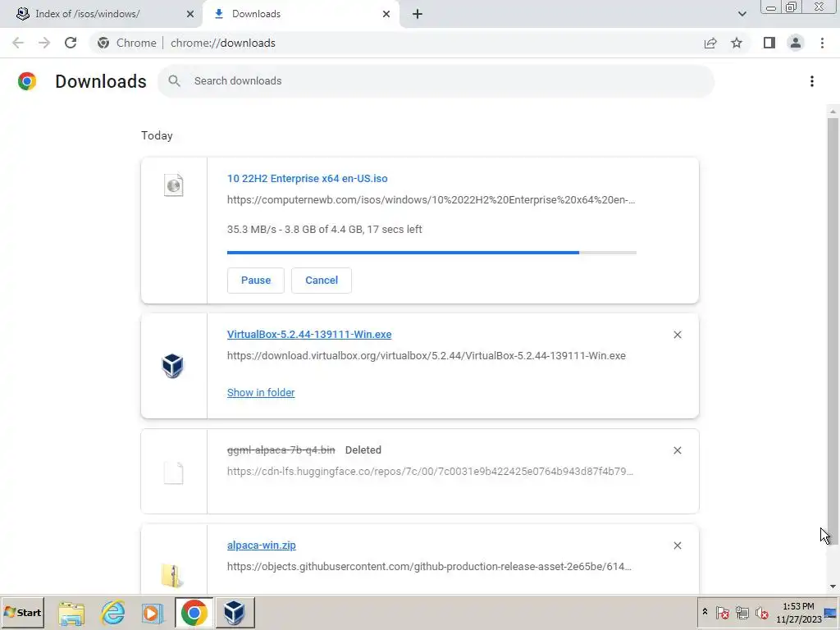Click the download.virtualbox.org source URL
Viewport: 840px width, 630px height.
pos(427,356)
